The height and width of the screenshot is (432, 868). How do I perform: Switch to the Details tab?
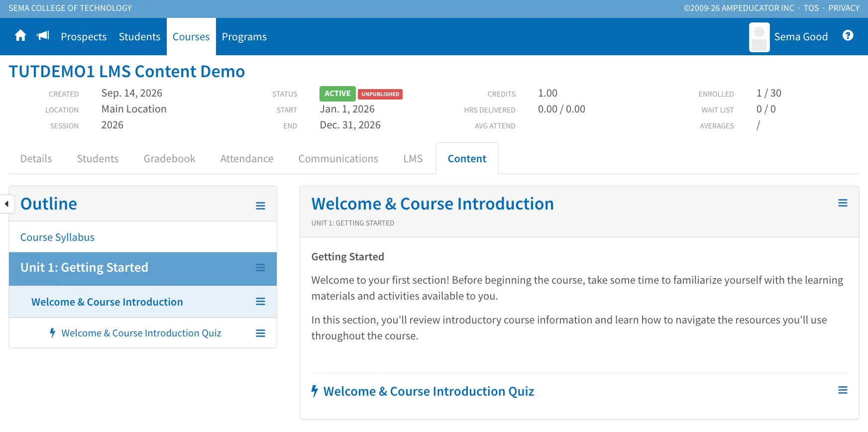36,159
